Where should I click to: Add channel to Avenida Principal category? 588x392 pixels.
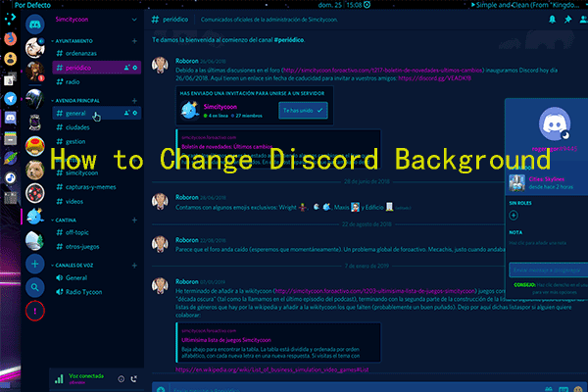pyautogui.click(x=134, y=101)
